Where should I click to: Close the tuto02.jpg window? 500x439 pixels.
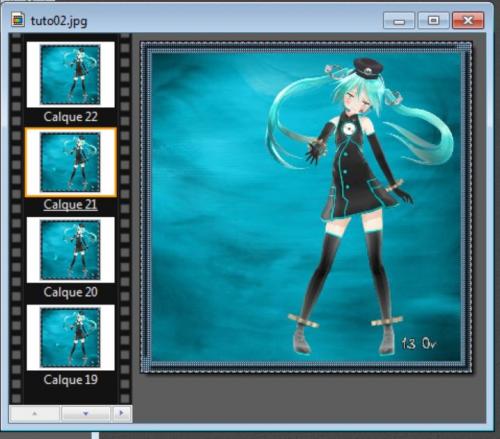point(468,21)
